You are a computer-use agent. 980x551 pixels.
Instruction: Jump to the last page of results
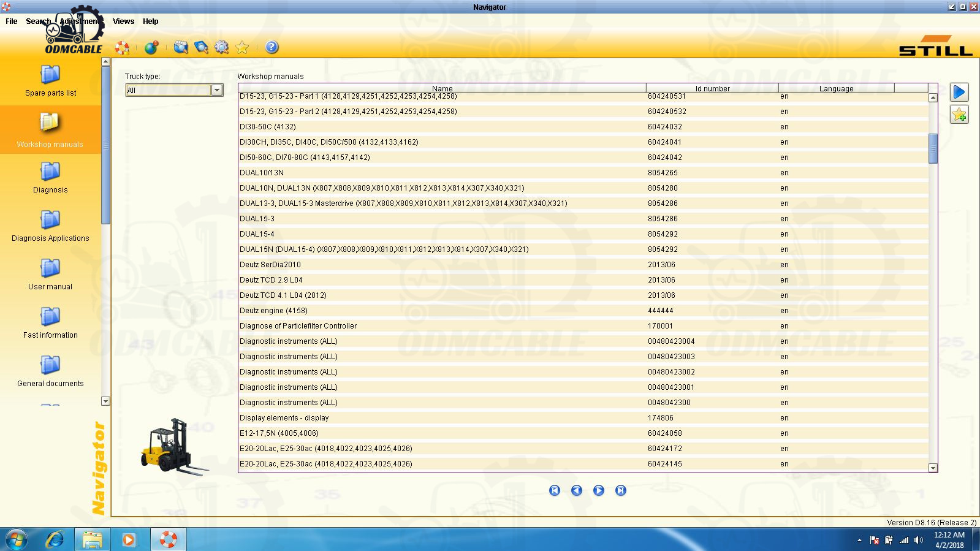click(621, 490)
